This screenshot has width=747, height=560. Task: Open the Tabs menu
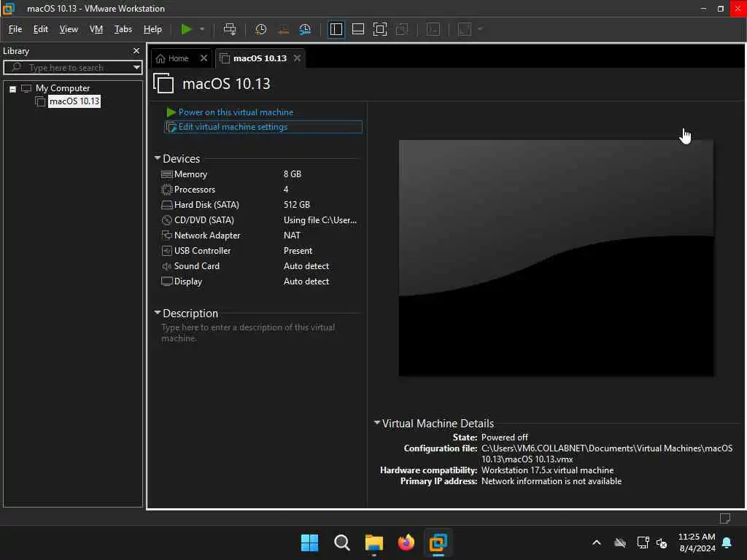123,29
